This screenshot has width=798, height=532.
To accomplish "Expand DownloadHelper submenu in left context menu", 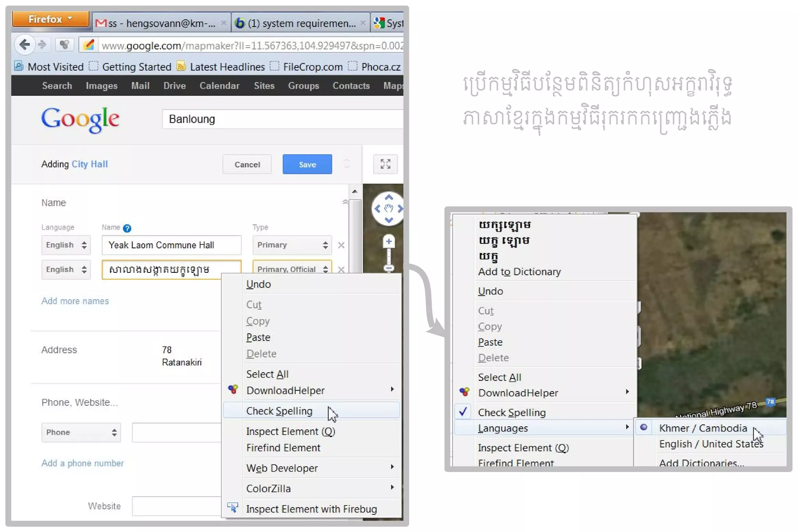I will tap(311, 390).
